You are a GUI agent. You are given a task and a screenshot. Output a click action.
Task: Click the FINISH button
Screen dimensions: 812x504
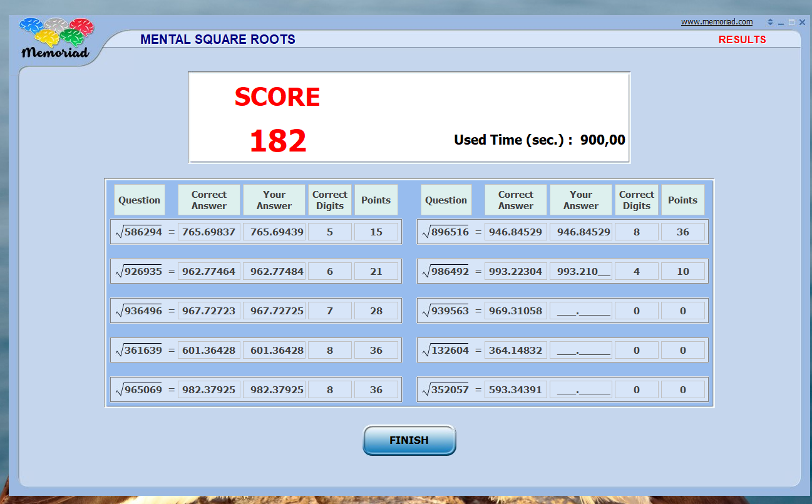click(409, 440)
